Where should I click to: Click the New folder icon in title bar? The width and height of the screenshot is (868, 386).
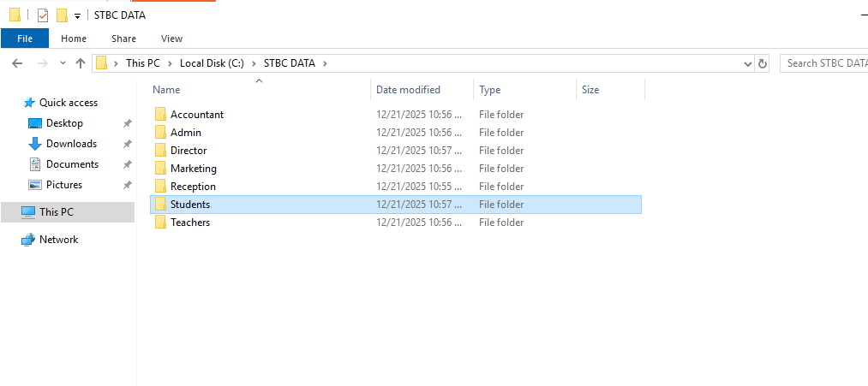[62, 15]
